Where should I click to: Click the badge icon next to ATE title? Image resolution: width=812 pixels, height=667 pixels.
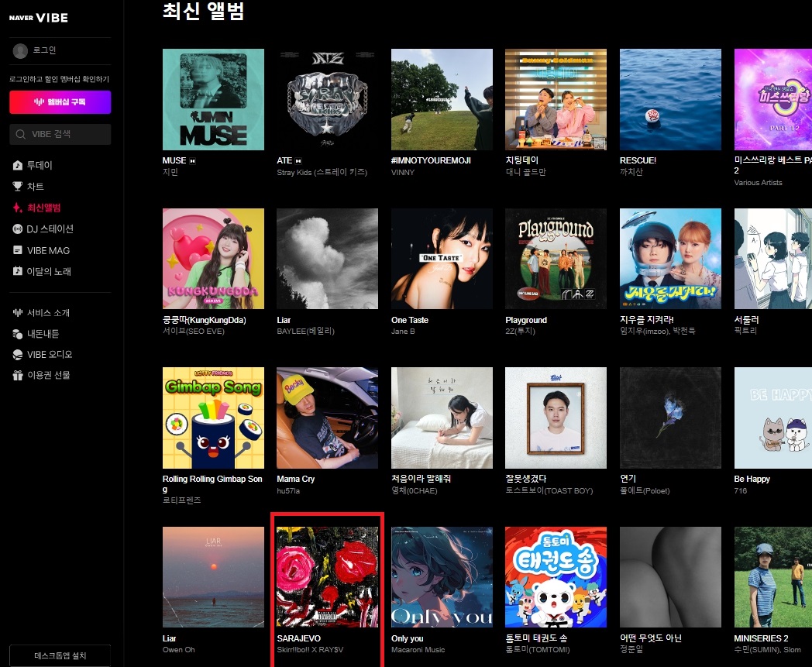tap(298, 161)
